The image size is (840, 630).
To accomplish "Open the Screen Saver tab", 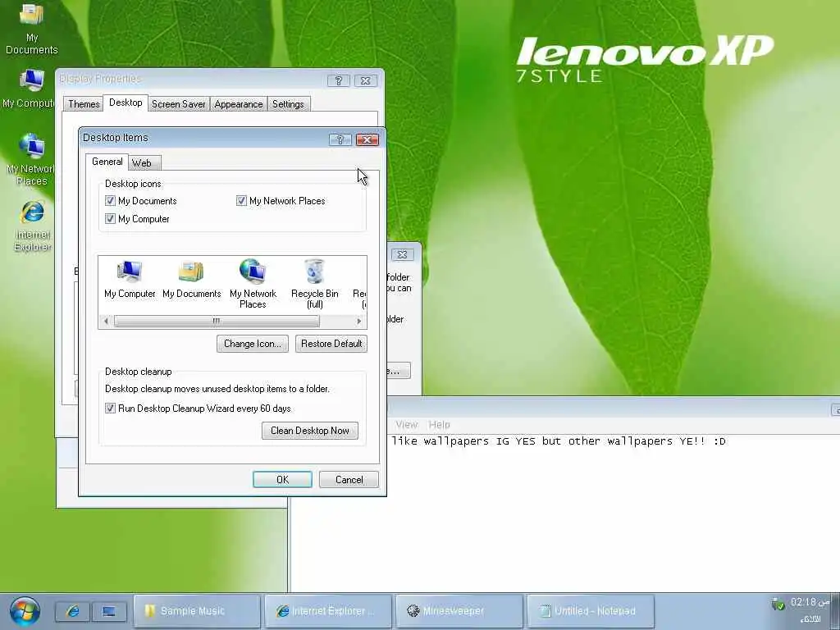I will [x=178, y=104].
